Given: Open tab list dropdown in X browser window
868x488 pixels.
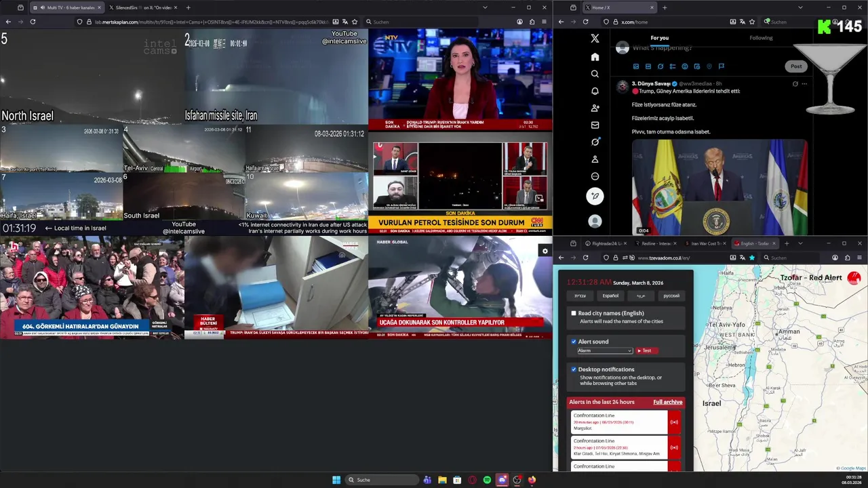Looking at the screenshot, I should 800,7.
